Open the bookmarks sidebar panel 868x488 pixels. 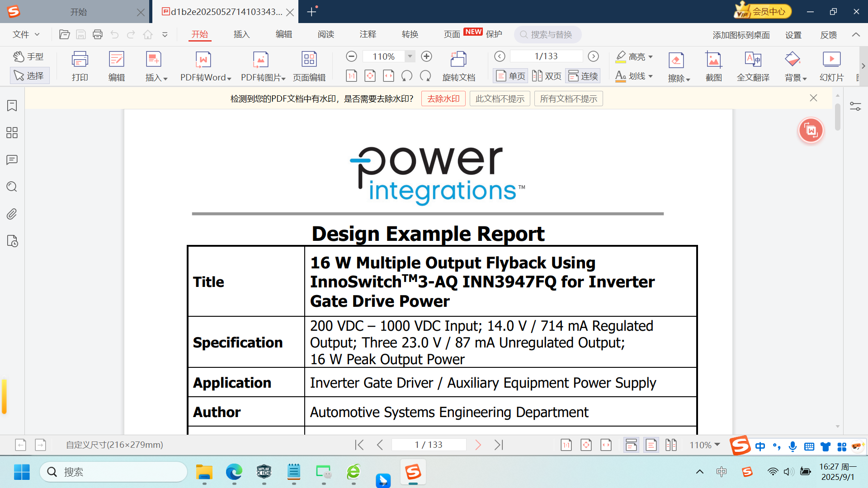click(x=12, y=106)
